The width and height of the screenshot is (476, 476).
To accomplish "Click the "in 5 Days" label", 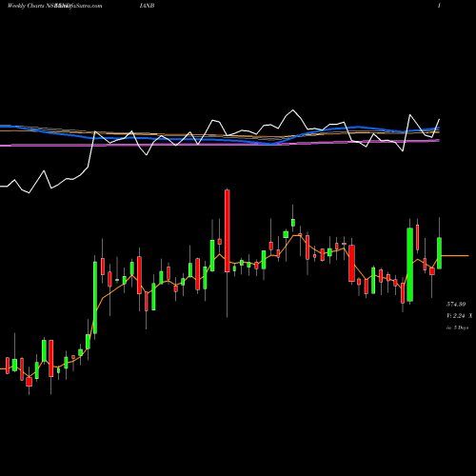I will click(x=457, y=327).
